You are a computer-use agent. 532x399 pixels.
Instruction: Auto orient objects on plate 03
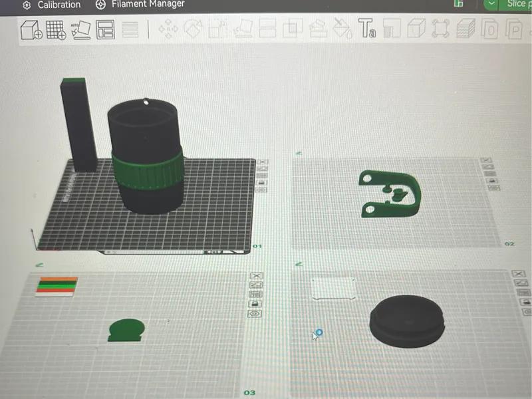[x=256, y=285]
